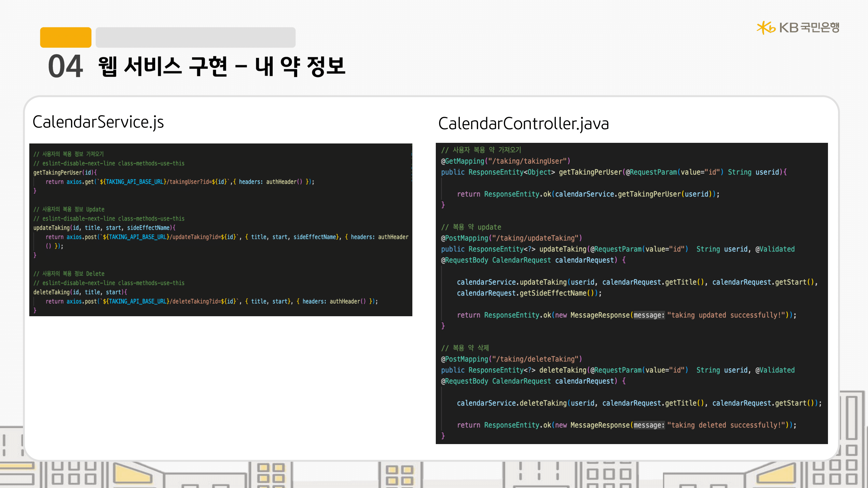Click the gray bar beside the orange block
Image resolution: width=868 pixels, height=488 pixels.
click(x=195, y=37)
